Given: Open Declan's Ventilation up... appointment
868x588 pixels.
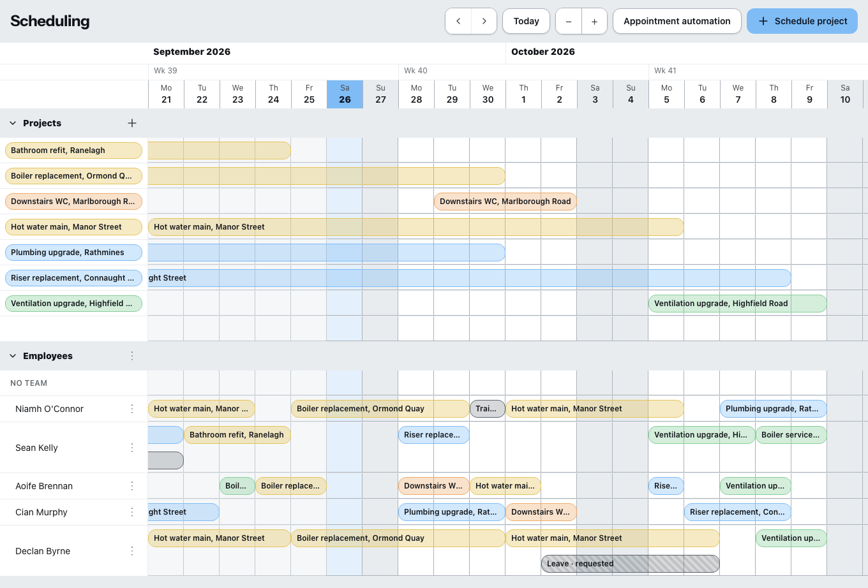Looking at the screenshot, I should click(791, 538).
